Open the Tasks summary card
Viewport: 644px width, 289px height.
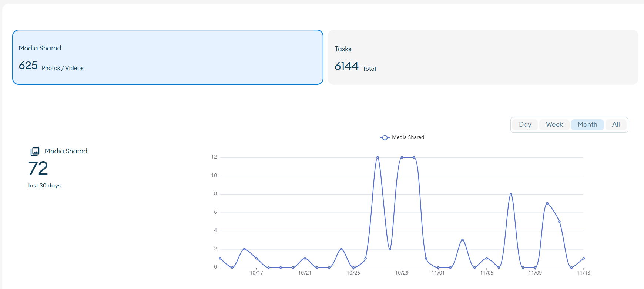coord(483,57)
